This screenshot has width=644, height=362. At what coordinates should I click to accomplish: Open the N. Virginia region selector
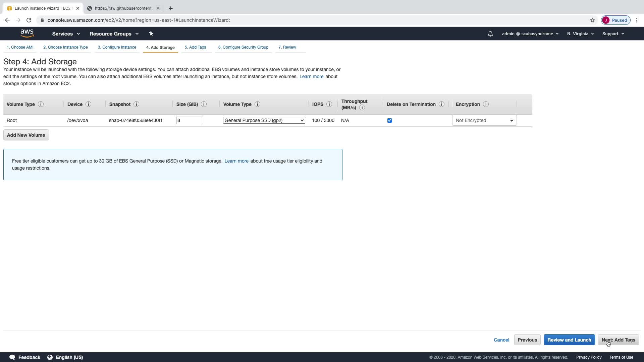(x=580, y=34)
